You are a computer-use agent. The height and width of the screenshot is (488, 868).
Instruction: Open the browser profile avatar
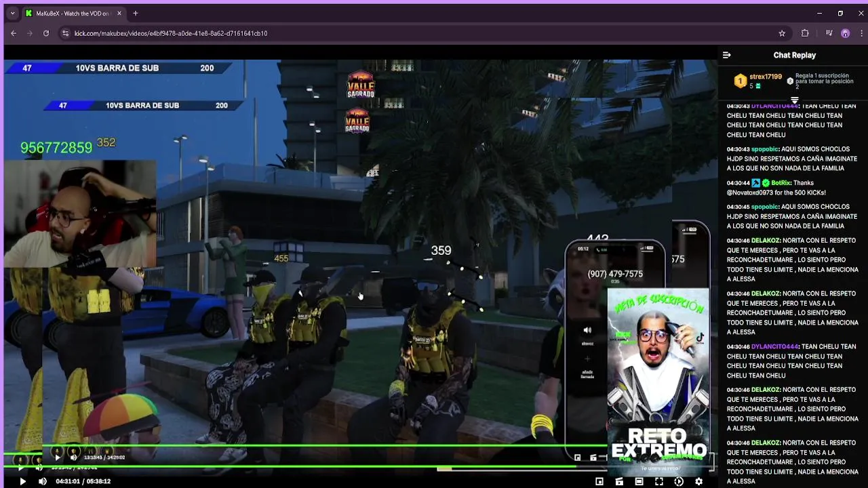coord(845,33)
